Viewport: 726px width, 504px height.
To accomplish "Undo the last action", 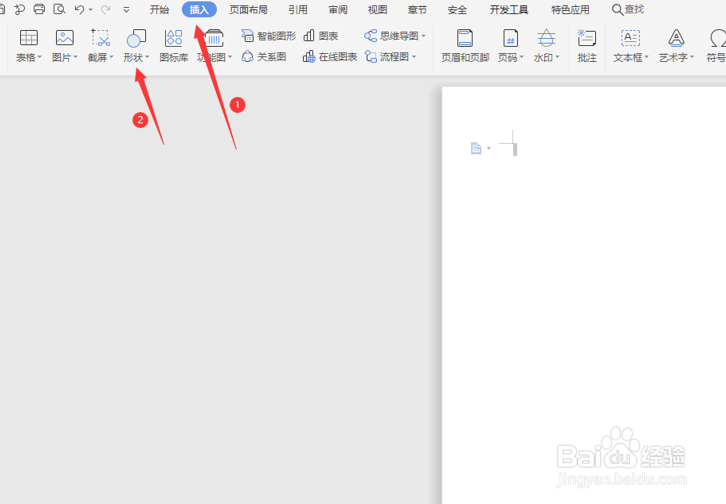I will pos(79,9).
